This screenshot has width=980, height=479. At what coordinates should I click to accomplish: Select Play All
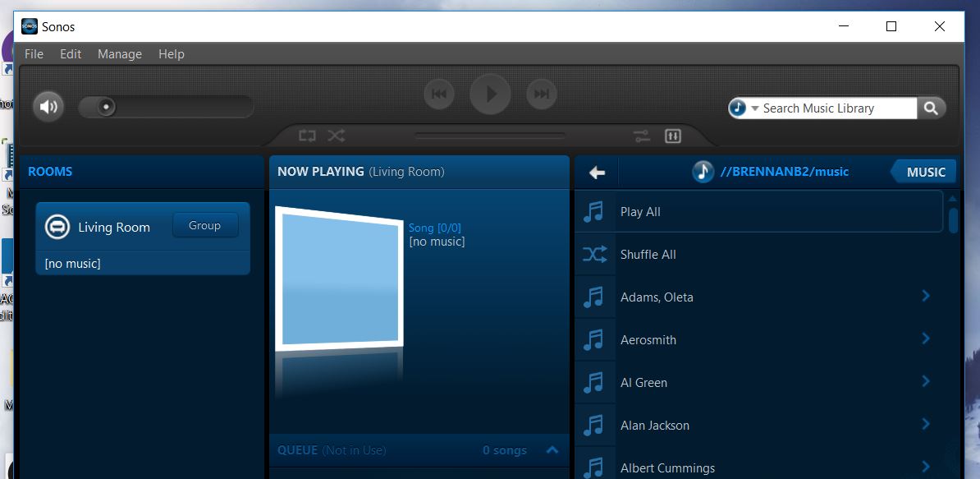758,211
